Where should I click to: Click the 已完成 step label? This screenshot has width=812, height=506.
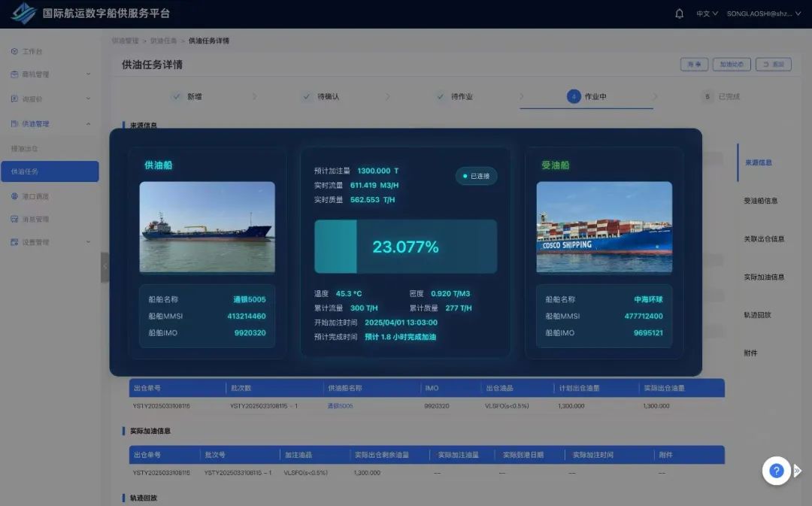pyautogui.click(x=729, y=96)
